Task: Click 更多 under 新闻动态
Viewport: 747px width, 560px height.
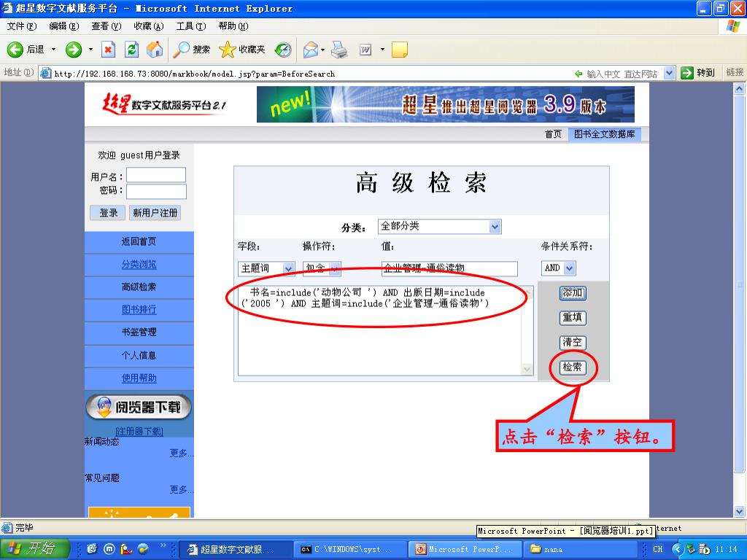Action: (x=181, y=453)
